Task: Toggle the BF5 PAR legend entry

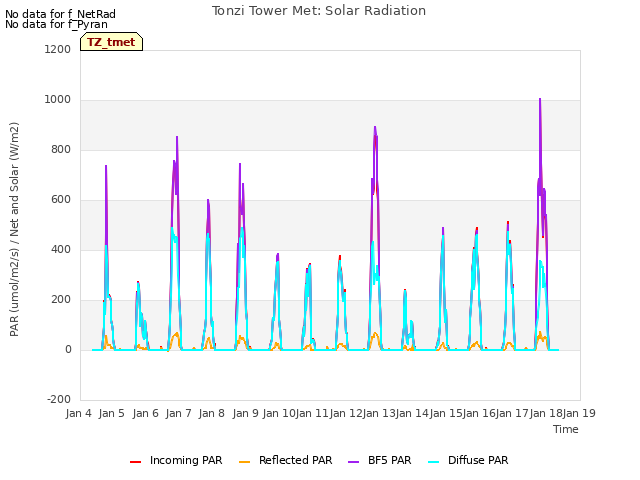Action: [380, 460]
